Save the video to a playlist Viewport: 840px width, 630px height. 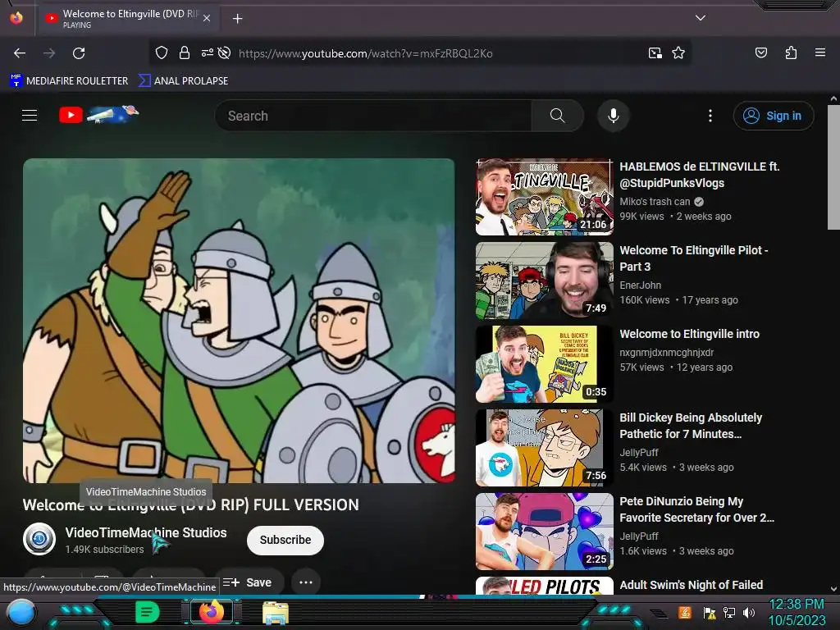coord(248,582)
